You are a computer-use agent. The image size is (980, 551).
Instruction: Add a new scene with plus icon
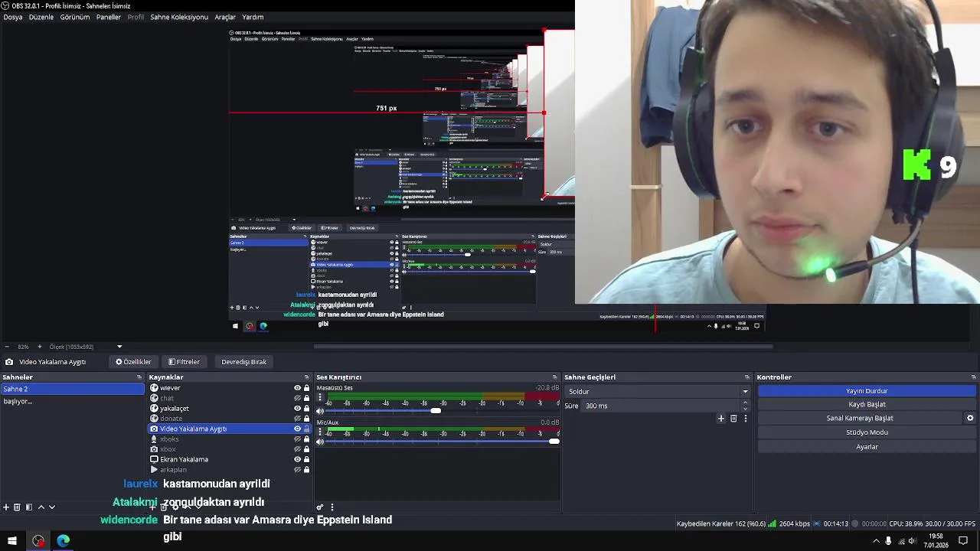pos(6,507)
